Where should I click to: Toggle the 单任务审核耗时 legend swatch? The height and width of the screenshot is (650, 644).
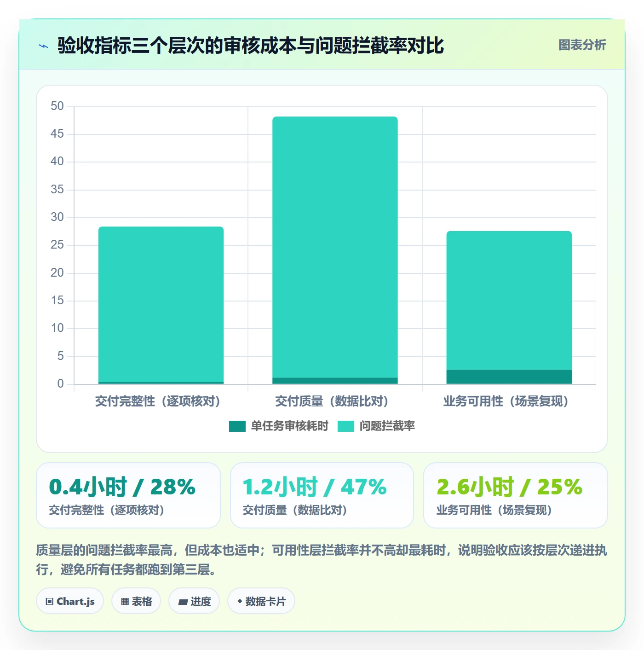point(237,426)
